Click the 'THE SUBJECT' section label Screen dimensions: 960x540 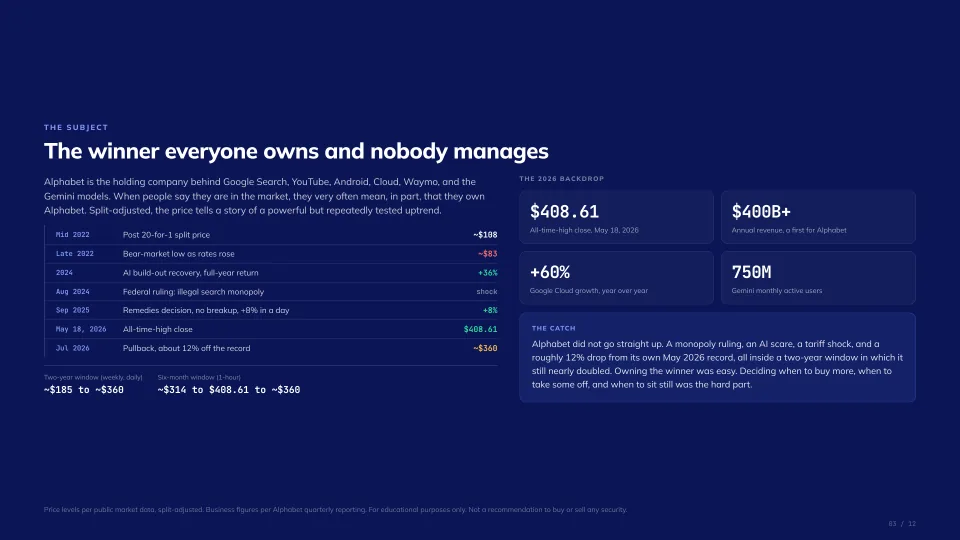[x=76, y=127]
